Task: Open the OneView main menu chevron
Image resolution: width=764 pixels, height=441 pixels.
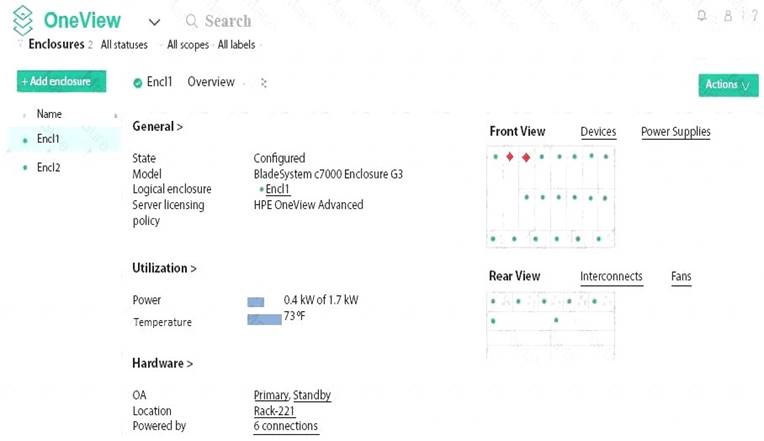Action: click(x=154, y=22)
